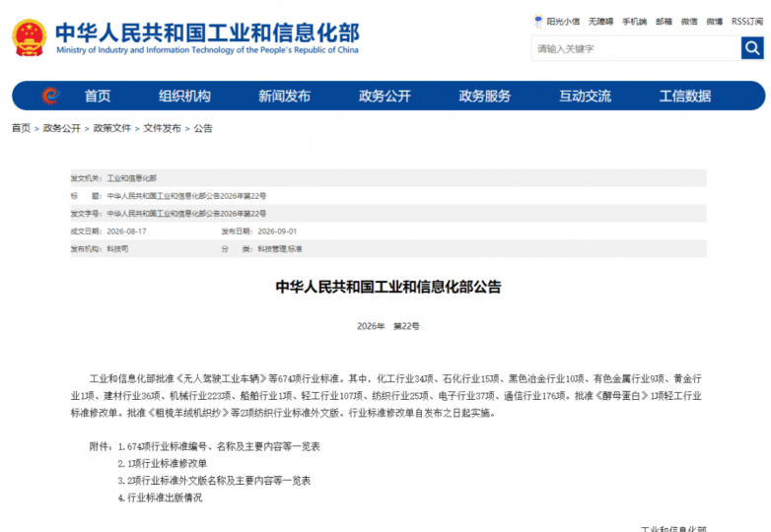This screenshot has height=532, width=771.
Task: Click the 发文机关 工业和信息化部 value
Action: [x=132, y=177]
